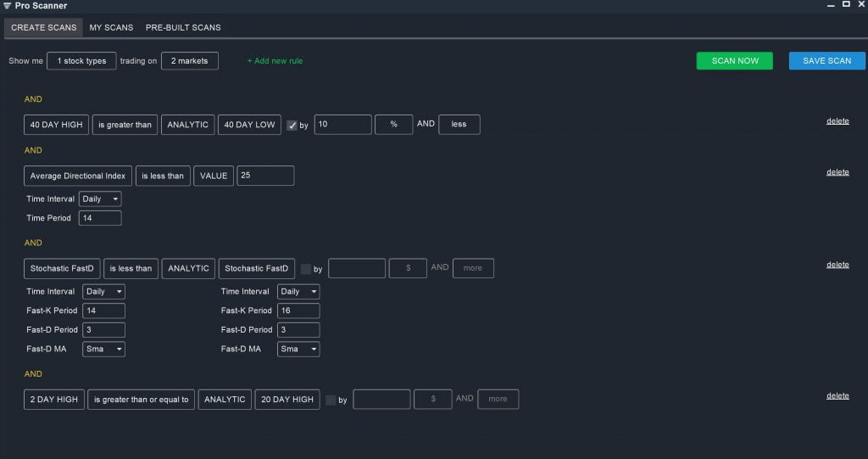This screenshot has width=868, height=459.
Task: Open left Fast-D MA Sma dropdown
Action: 103,350
